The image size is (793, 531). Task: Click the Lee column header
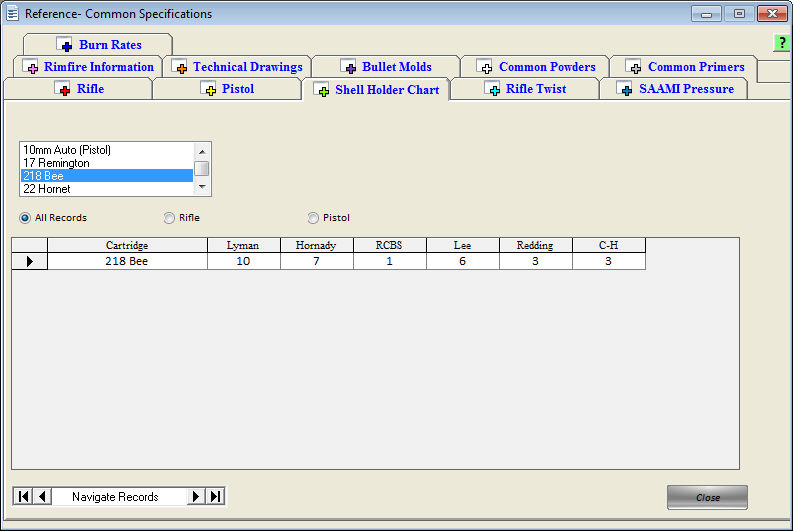462,245
